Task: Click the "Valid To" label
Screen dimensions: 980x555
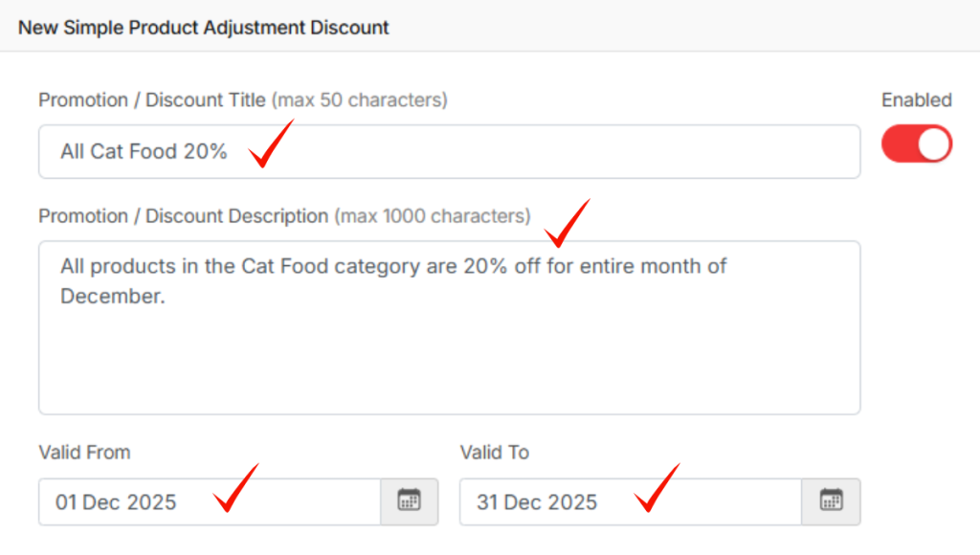Action: tap(494, 453)
